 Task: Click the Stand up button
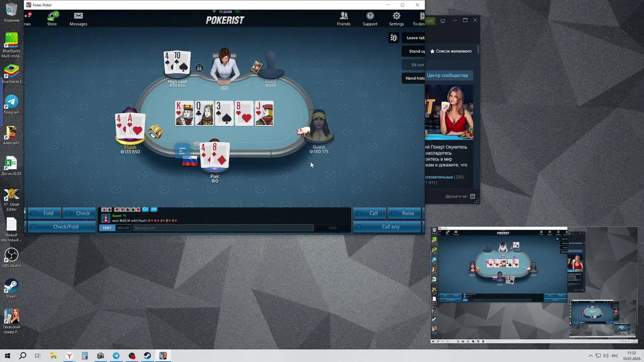click(x=414, y=51)
